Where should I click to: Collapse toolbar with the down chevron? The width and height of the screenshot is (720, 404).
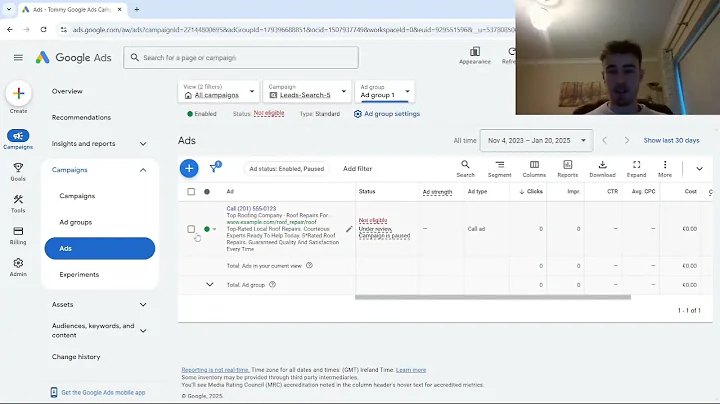click(699, 168)
